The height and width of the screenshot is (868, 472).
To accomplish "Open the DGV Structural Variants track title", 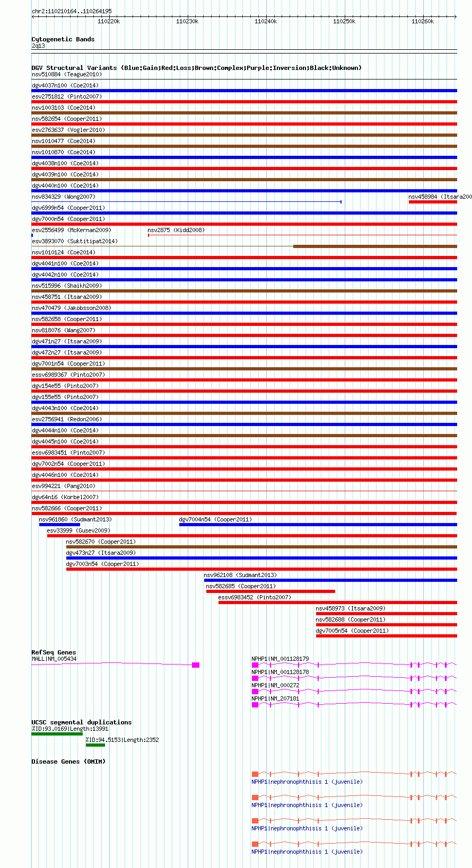I will coord(197,68).
